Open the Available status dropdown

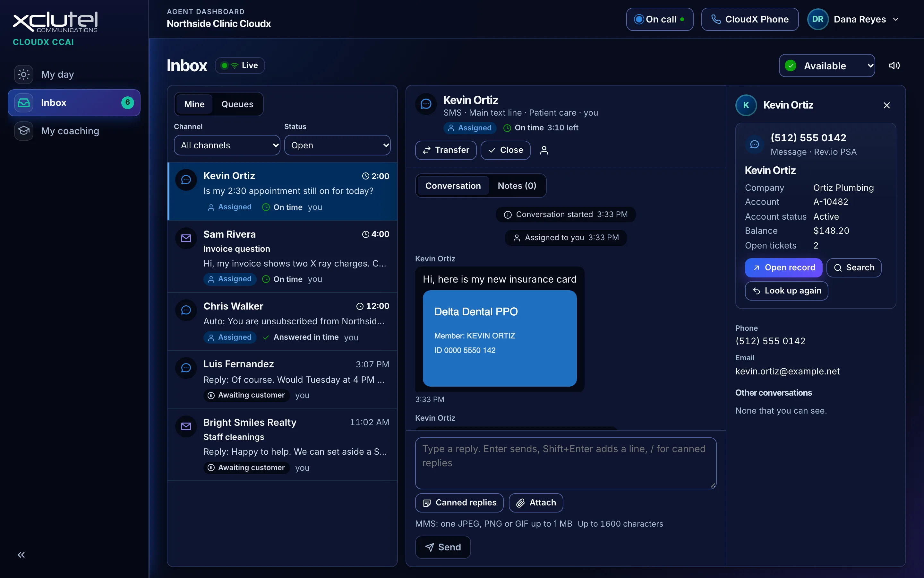827,66
